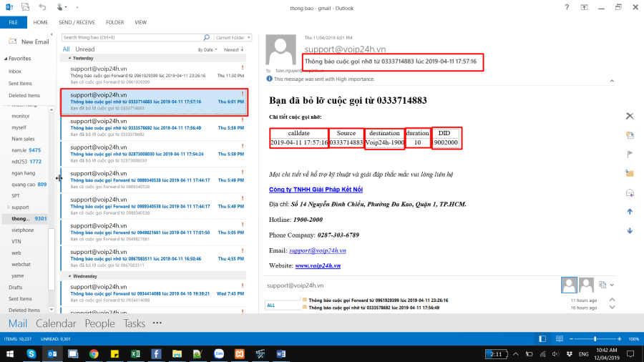Click the up arrow previous item icon
This screenshot has width=644, height=362.
coord(630,211)
